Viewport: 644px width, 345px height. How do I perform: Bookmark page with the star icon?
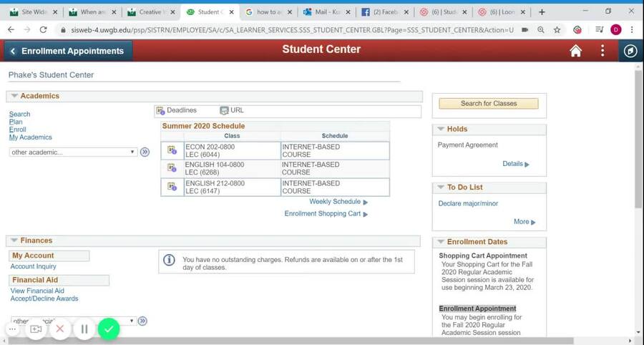557,30
